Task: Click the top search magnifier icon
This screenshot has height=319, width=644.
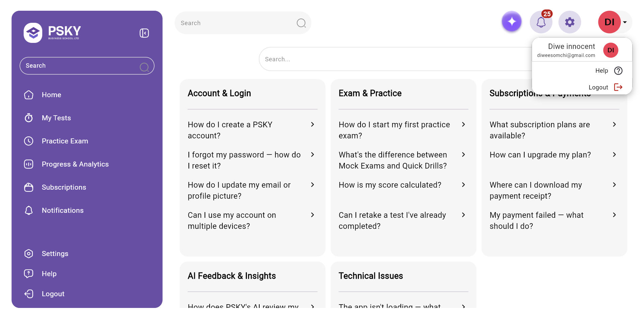Action: 301,23
